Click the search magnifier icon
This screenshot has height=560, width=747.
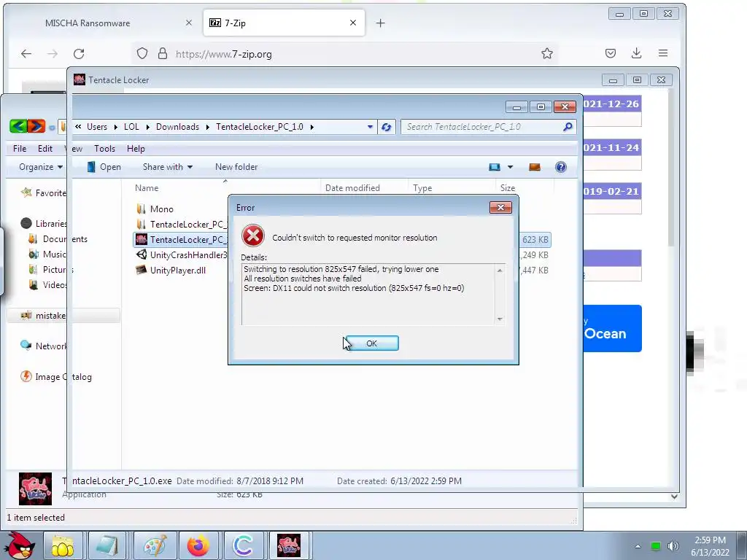568,127
